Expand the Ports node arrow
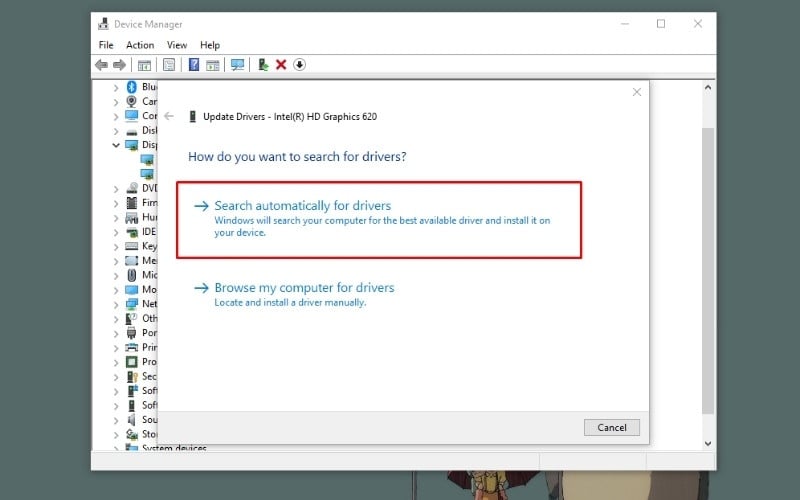The width and height of the screenshot is (800, 500). click(116, 333)
